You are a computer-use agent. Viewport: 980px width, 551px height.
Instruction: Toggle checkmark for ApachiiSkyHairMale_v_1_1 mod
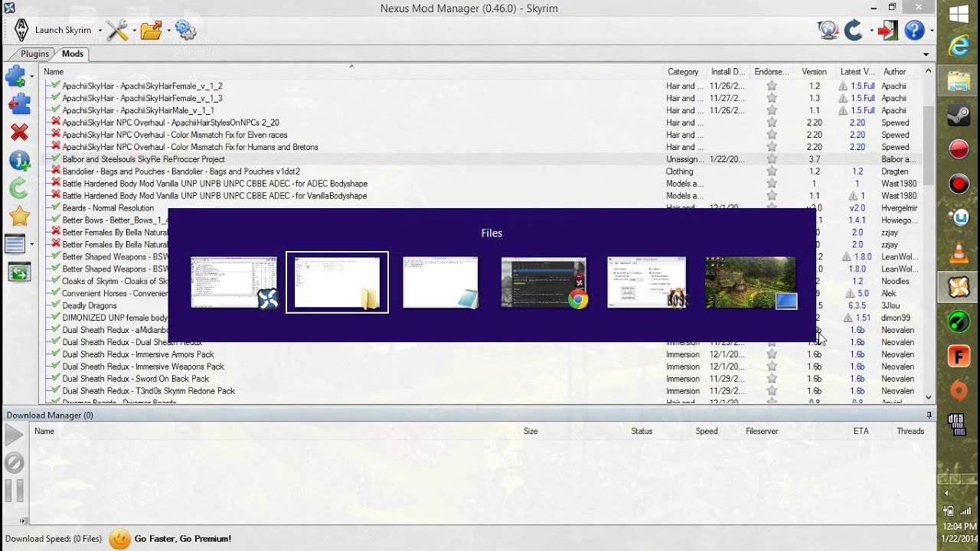(x=56, y=110)
